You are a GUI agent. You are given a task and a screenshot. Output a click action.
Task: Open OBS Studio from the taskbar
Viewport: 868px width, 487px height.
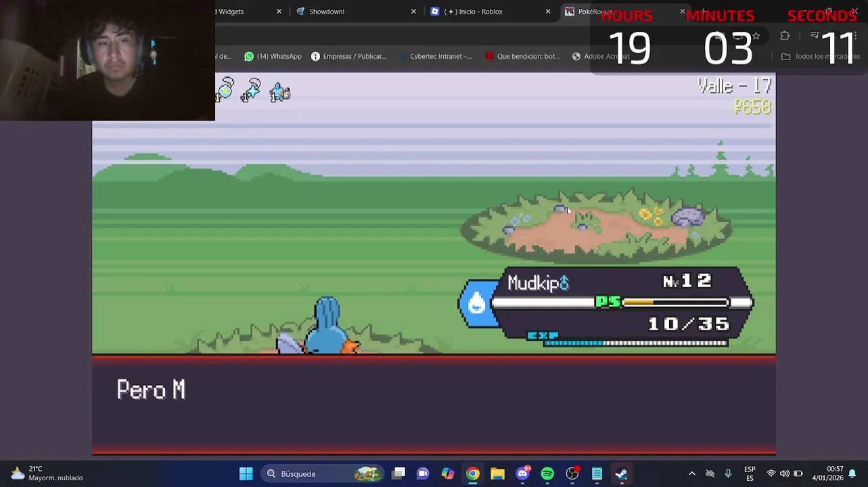[572, 473]
